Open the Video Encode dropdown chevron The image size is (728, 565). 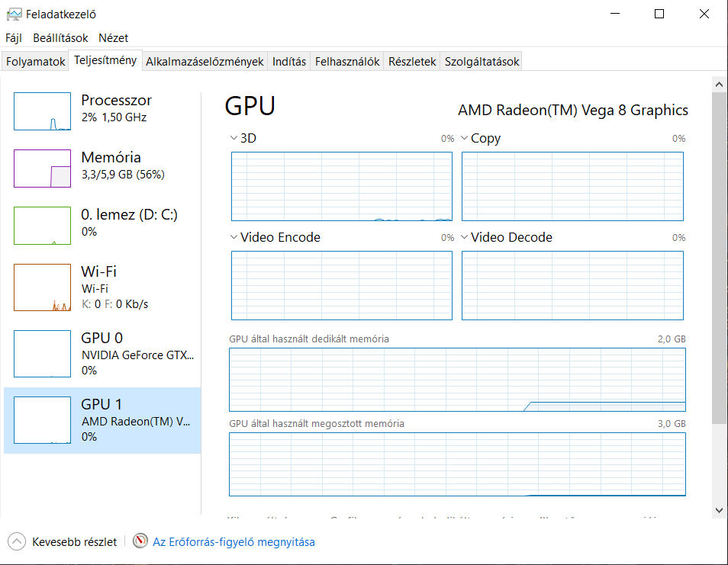[x=234, y=237]
